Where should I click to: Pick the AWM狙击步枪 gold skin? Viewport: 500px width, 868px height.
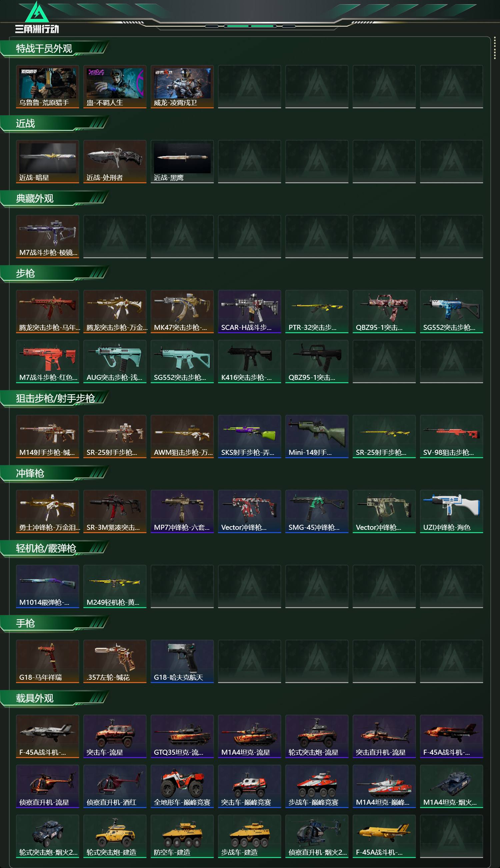182,436
